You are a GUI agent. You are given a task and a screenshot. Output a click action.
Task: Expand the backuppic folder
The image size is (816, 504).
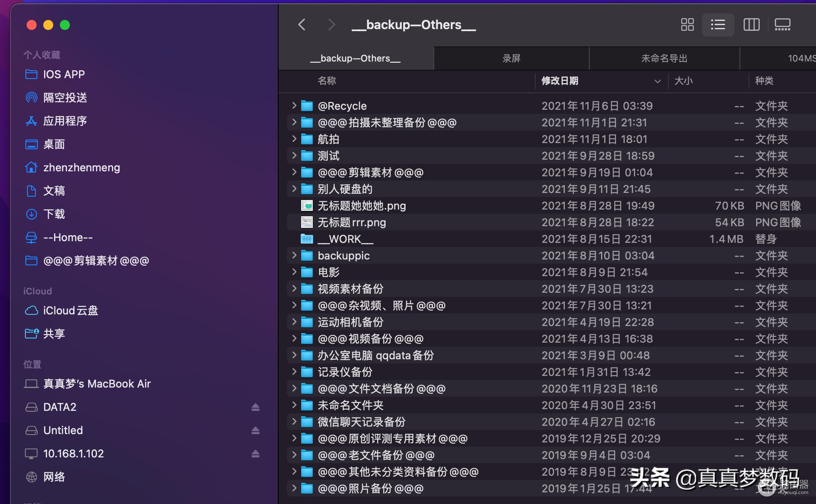pos(294,255)
